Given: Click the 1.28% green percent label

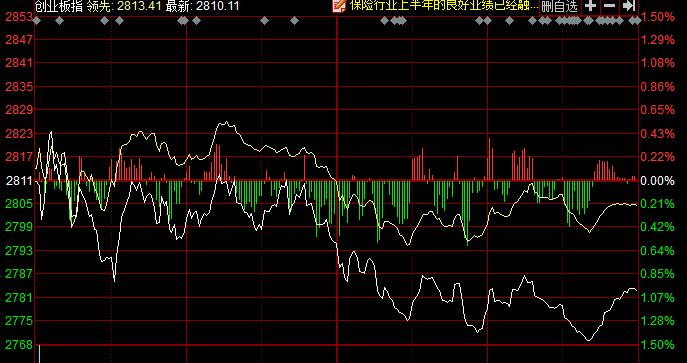Looking at the screenshot, I should coord(658,321).
